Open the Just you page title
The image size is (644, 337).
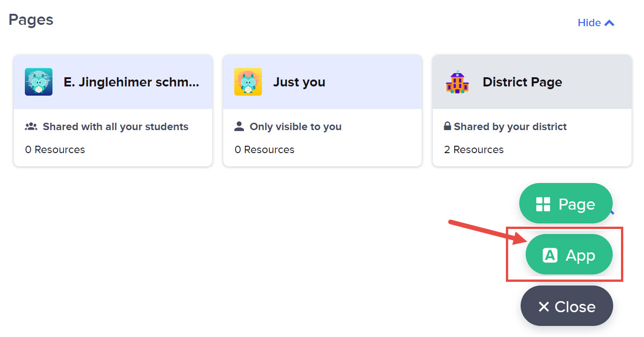[299, 82]
